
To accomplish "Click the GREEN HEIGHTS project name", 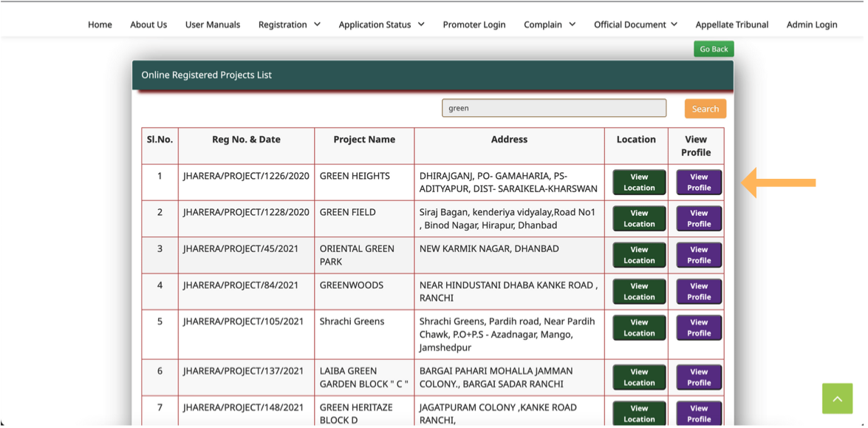I will [355, 176].
